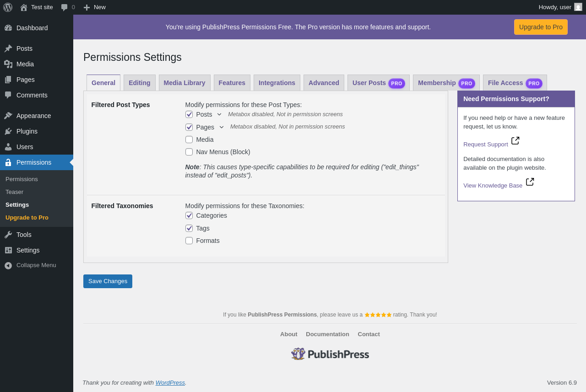Open the WordPress logo menu
This screenshot has width=586, height=392.
pyautogui.click(x=8, y=7)
